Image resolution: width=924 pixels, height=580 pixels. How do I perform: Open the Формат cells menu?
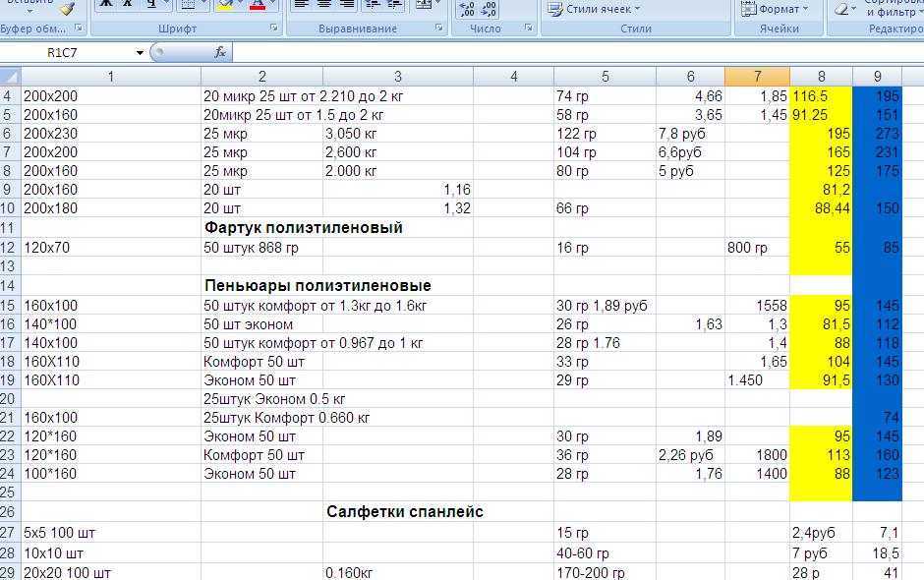point(775,9)
